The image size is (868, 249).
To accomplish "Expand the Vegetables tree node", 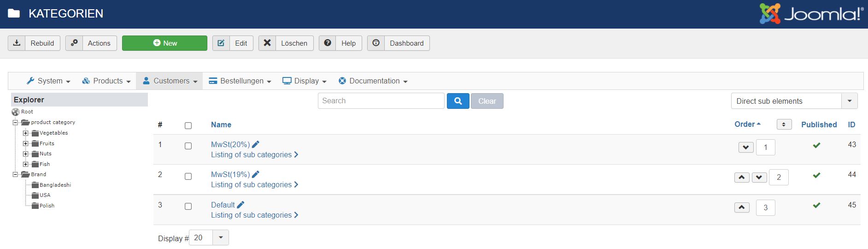I will tap(26, 133).
